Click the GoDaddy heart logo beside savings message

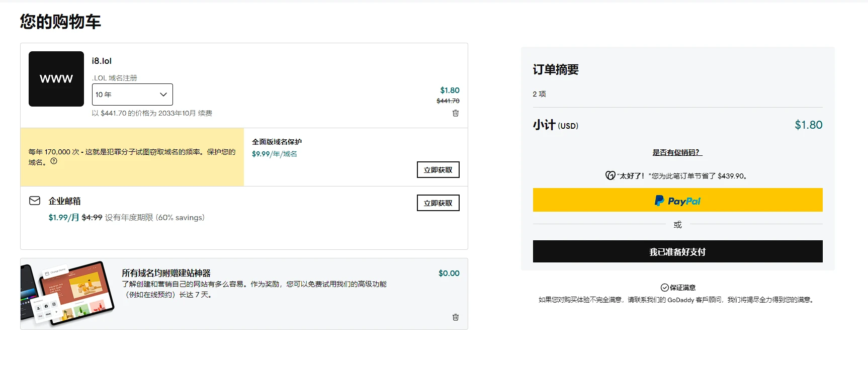coord(610,175)
